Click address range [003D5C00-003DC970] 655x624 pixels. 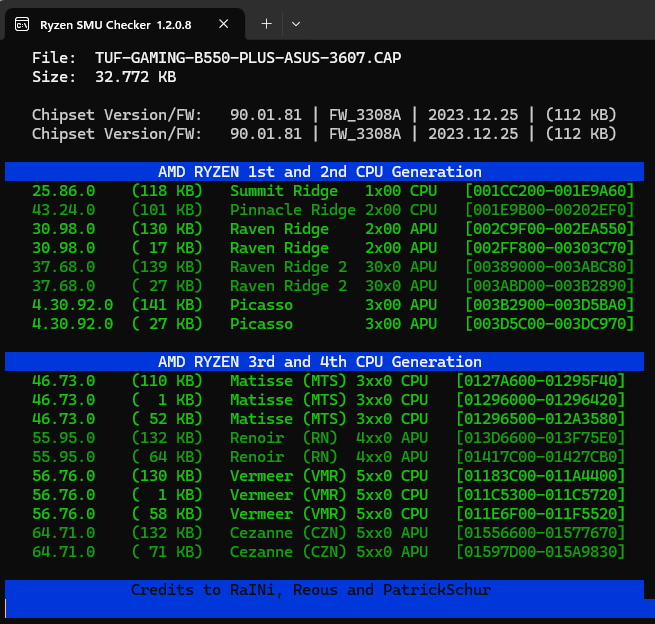(550, 324)
